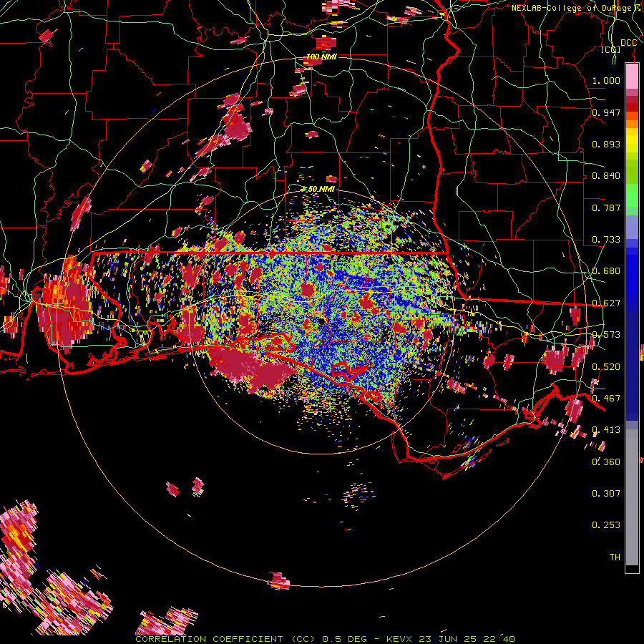Click the TH threshold label on the scale
Screen dimensions: 644x644
[x=615, y=557]
